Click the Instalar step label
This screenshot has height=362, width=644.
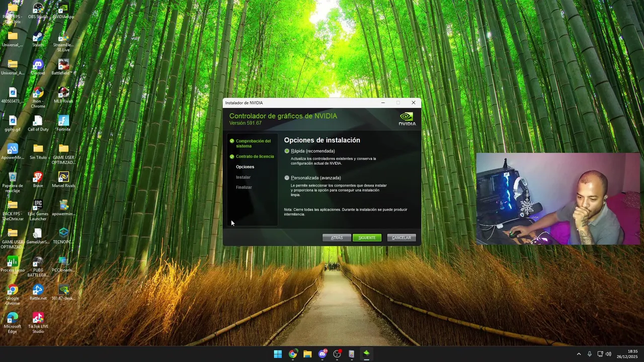(x=243, y=177)
